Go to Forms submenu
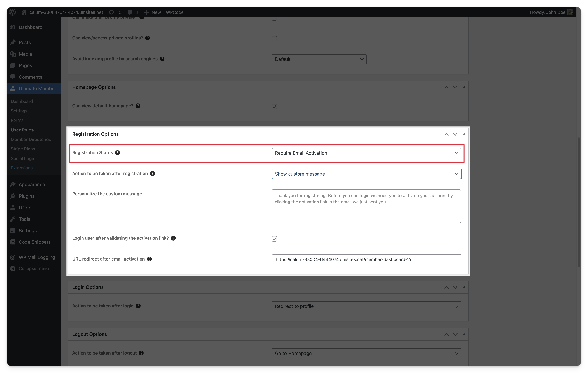The height and width of the screenshot is (373, 588). point(17,120)
